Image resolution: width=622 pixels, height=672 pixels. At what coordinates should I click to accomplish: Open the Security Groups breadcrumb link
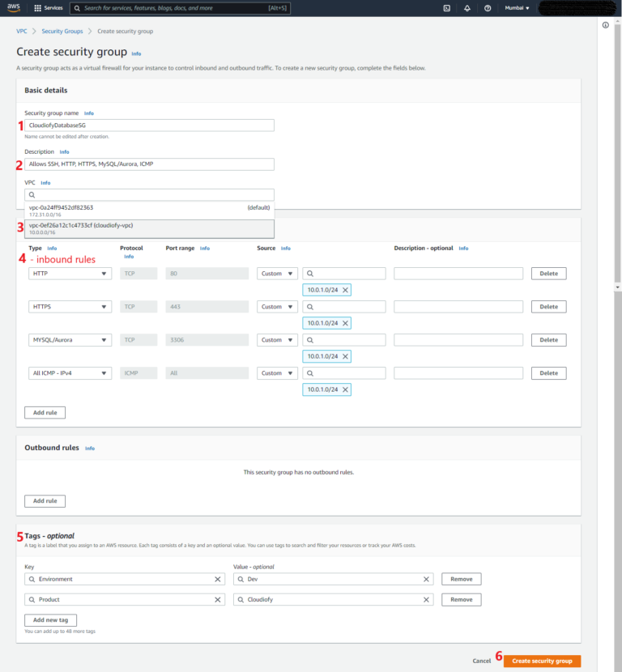pyautogui.click(x=61, y=31)
